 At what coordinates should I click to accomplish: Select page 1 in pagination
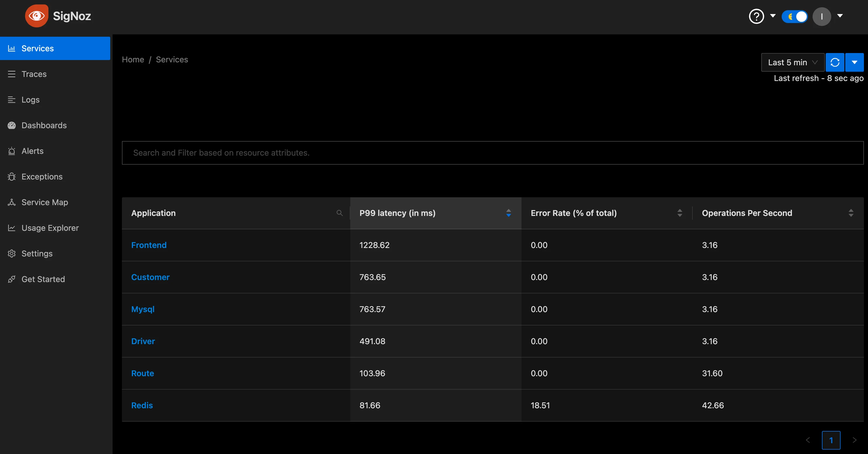(x=831, y=440)
